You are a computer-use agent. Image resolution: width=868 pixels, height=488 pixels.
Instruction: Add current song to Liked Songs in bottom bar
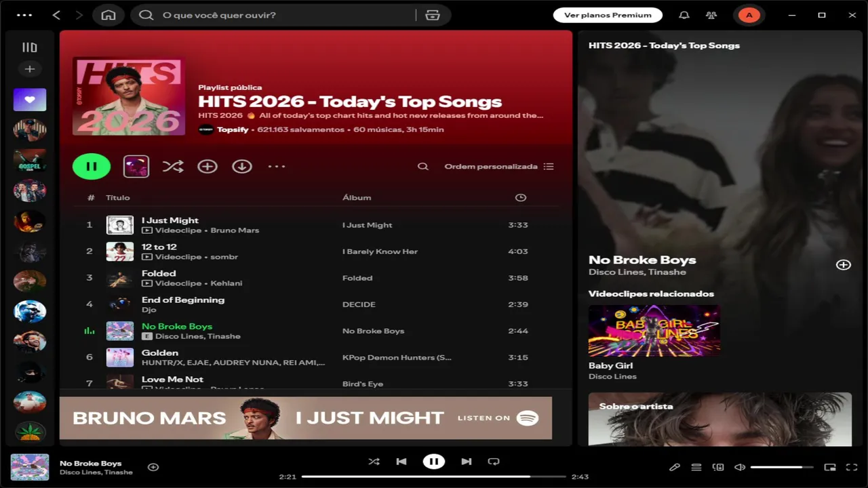(x=153, y=467)
